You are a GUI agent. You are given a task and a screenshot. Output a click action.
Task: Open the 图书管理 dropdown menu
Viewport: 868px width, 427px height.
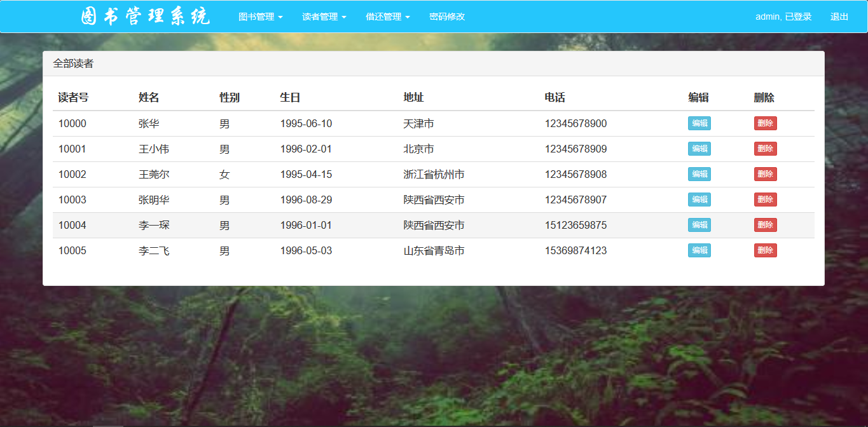point(260,17)
